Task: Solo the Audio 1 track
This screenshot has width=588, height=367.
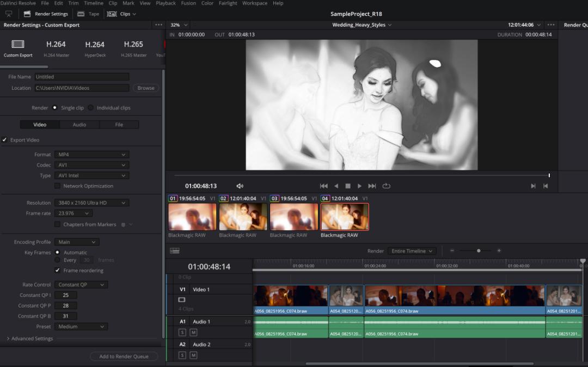Action: [x=182, y=332]
